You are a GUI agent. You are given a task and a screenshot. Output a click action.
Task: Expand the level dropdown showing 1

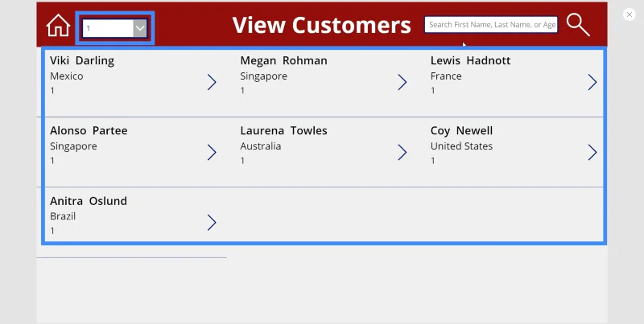tap(140, 28)
